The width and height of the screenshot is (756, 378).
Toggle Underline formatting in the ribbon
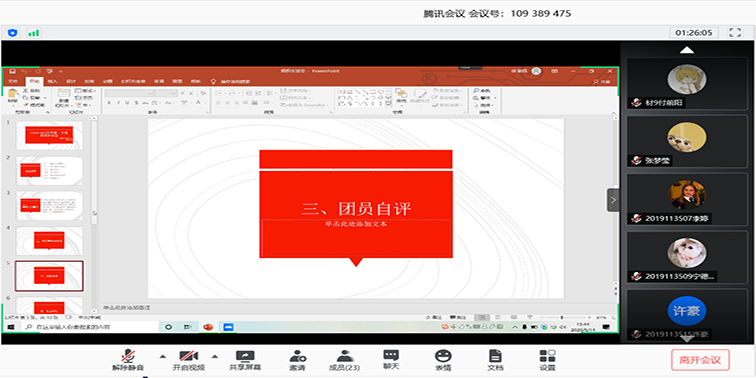pos(127,103)
